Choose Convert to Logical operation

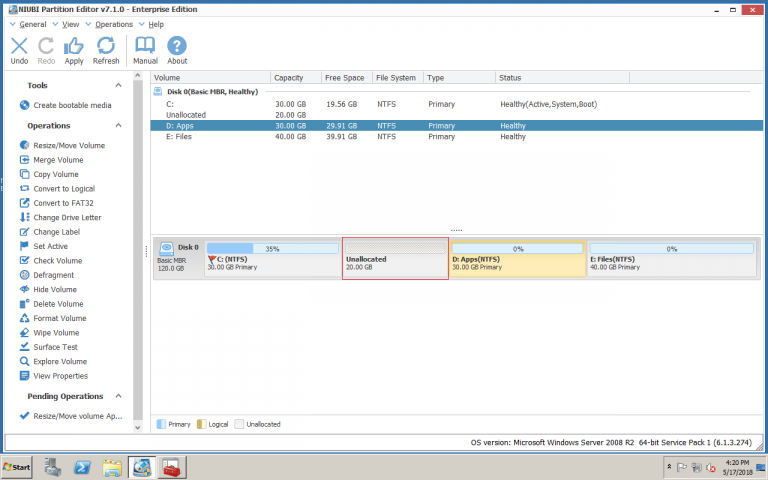57,189
